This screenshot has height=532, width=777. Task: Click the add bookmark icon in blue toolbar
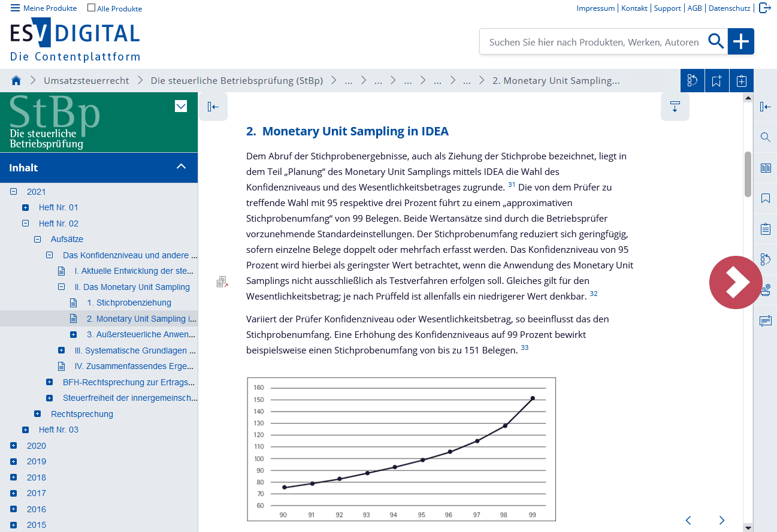[x=716, y=81]
